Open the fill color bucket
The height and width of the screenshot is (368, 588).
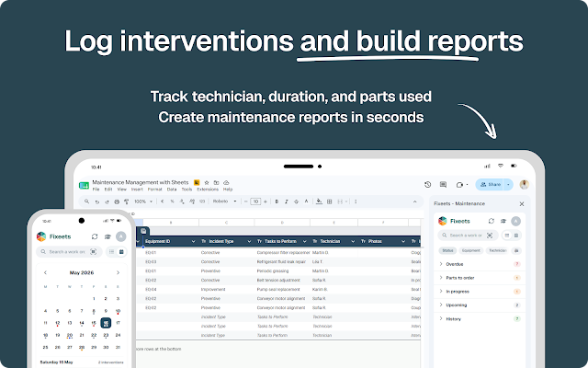(x=319, y=201)
